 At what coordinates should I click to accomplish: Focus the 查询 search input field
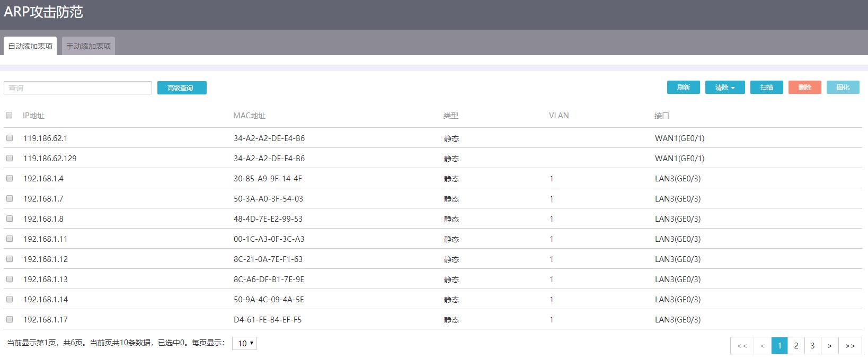tap(78, 88)
